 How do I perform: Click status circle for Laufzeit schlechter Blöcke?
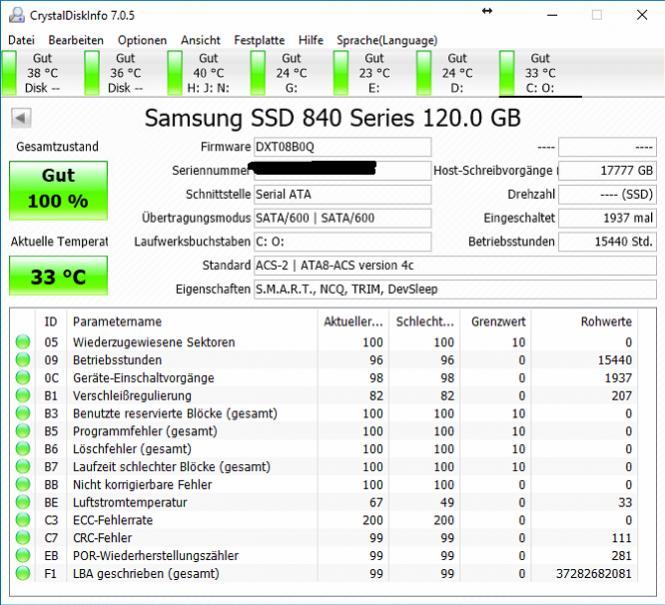click(x=23, y=466)
